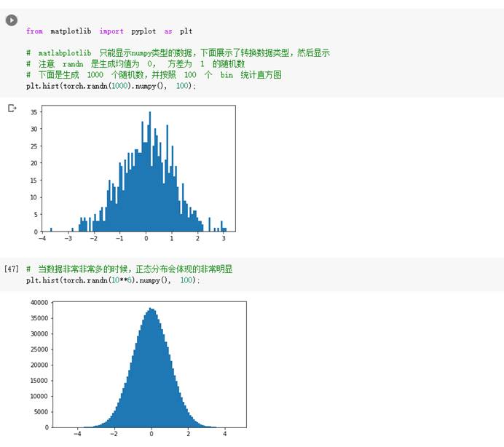Run the first code cell
Viewport: 504px width, 447px height.
pos(12,20)
